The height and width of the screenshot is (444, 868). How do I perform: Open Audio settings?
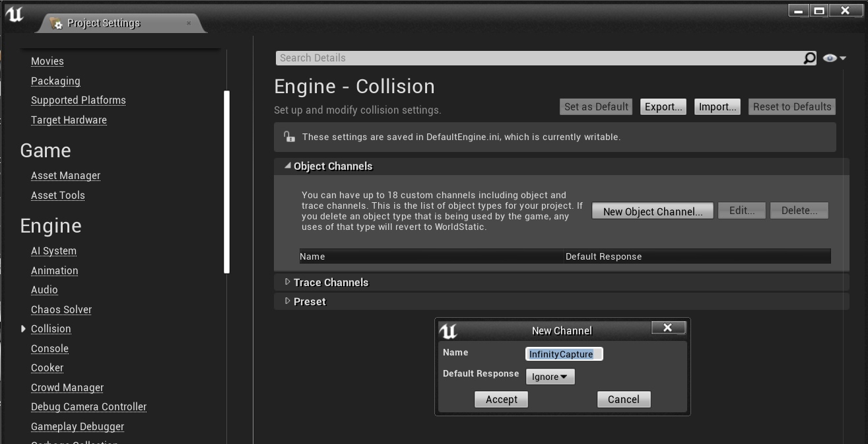coord(44,290)
